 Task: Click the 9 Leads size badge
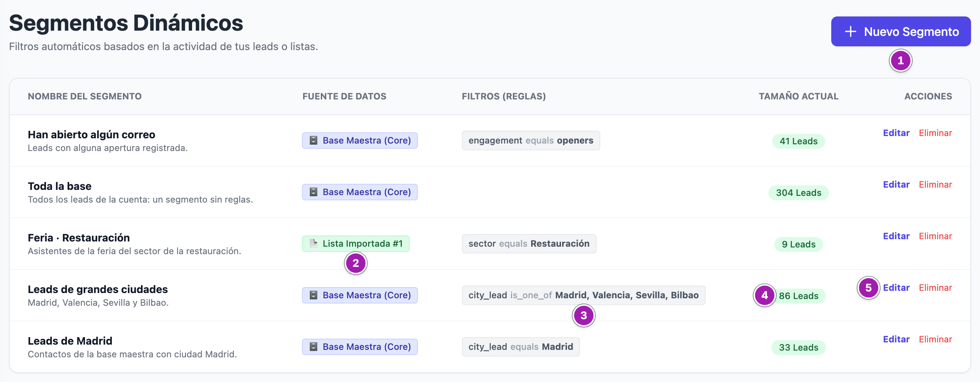[798, 244]
